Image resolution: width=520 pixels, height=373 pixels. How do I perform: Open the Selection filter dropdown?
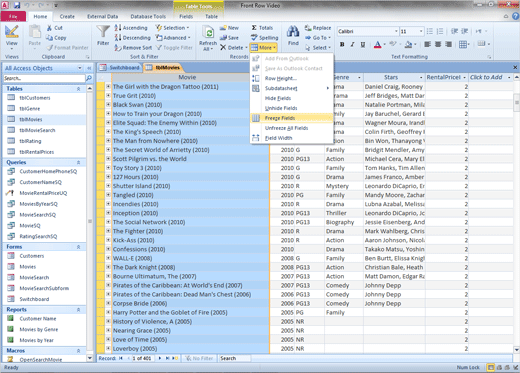pos(173,28)
